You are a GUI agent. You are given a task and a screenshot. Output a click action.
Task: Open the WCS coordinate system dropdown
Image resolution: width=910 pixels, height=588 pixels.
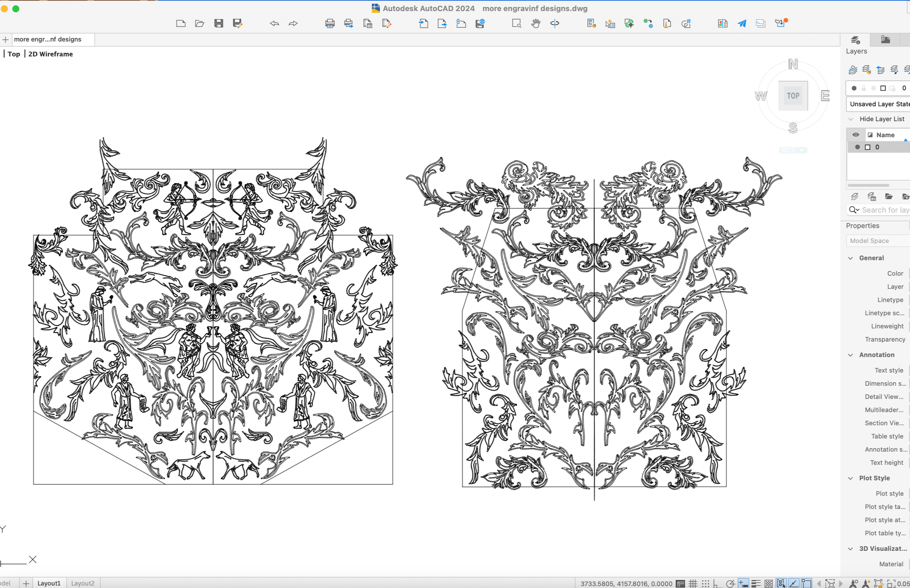click(793, 150)
